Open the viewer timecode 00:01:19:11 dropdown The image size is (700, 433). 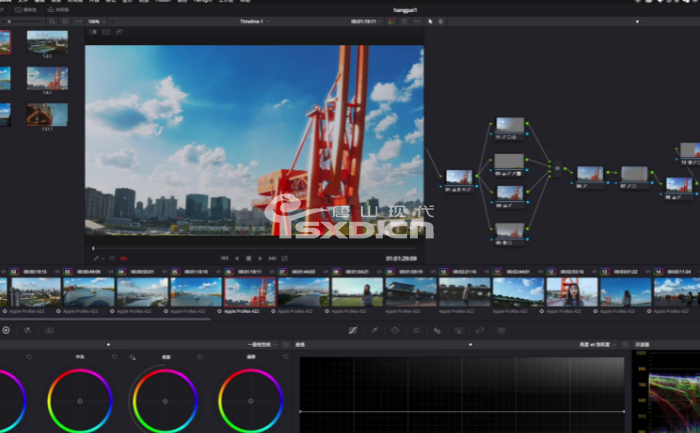click(366, 21)
